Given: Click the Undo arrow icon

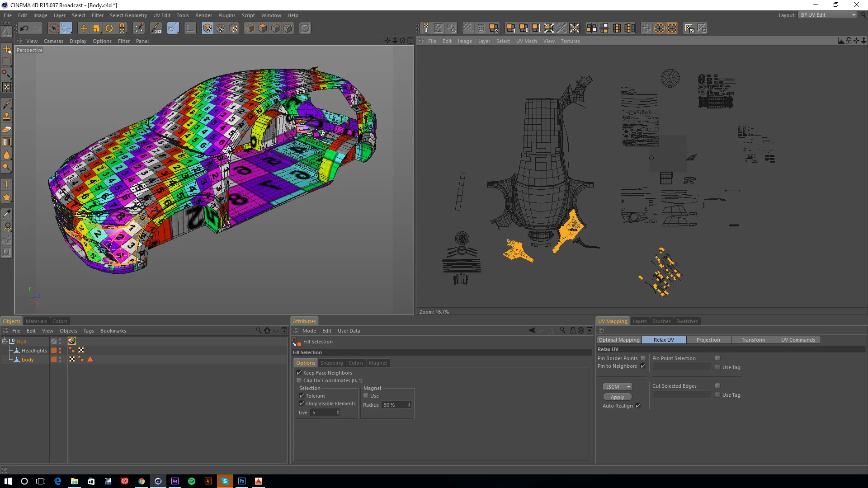Looking at the screenshot, I should coord(24,28).
